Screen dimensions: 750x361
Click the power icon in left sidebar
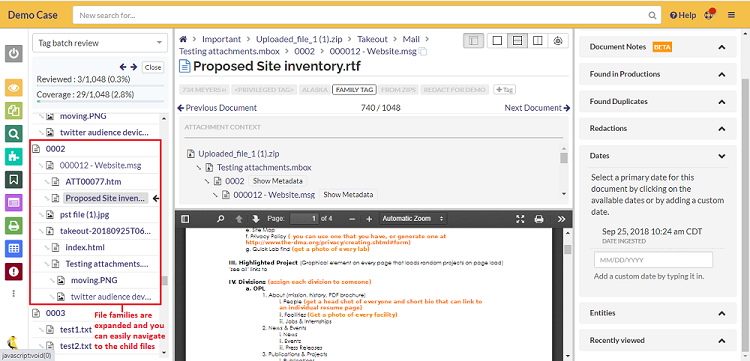pyautogui.click(x=14, y=54)
